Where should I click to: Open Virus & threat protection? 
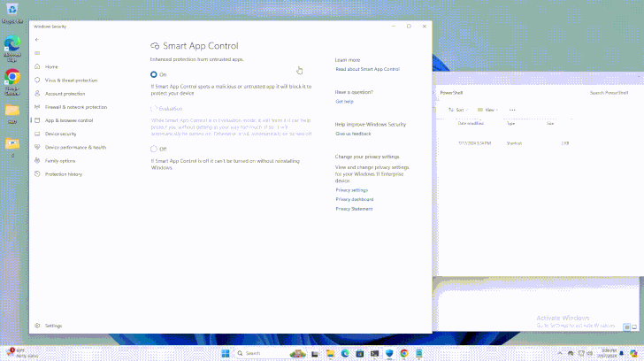71,80
